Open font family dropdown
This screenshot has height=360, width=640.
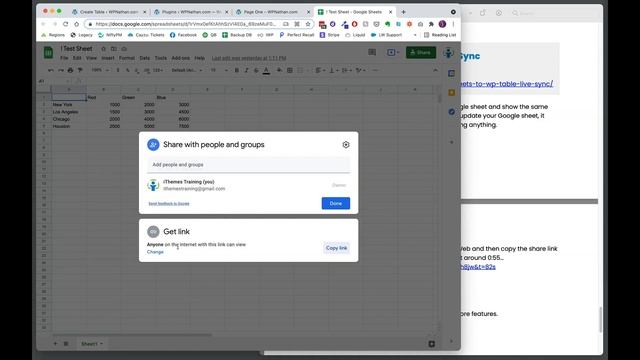pyautogui.click(x=187, y=70)
